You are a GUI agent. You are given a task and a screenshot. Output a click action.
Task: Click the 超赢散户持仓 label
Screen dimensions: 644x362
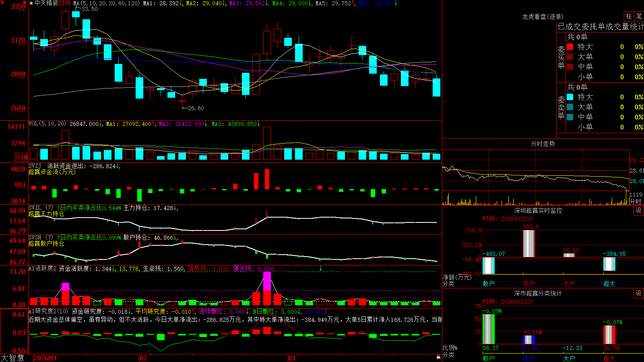click(46, 243)
